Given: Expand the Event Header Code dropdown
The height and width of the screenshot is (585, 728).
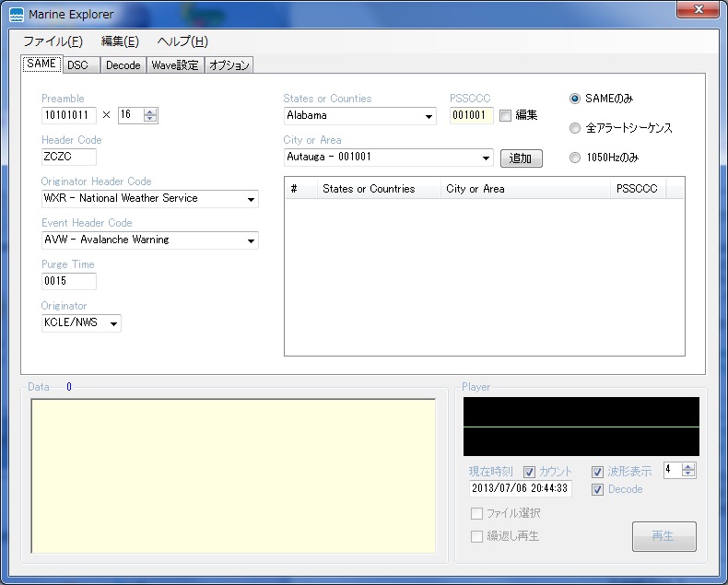Looking at the screenshot, I should coord(251,240).
